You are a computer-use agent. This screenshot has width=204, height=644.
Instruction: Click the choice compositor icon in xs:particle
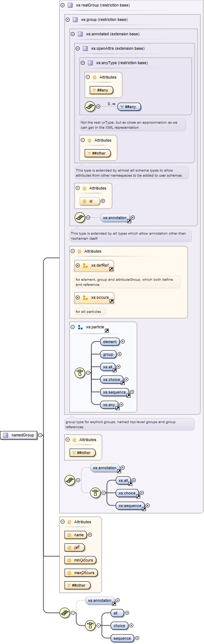pos(80,373)
